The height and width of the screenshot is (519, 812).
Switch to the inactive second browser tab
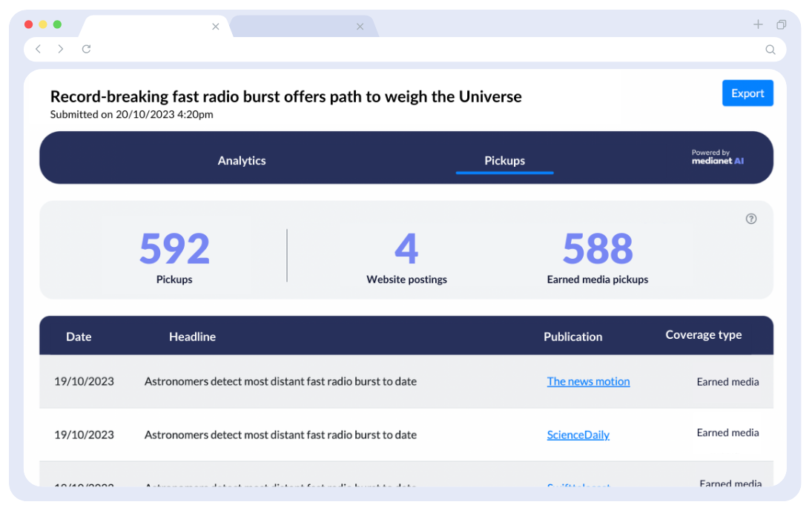pyautogui.click(x=297, y=27)
